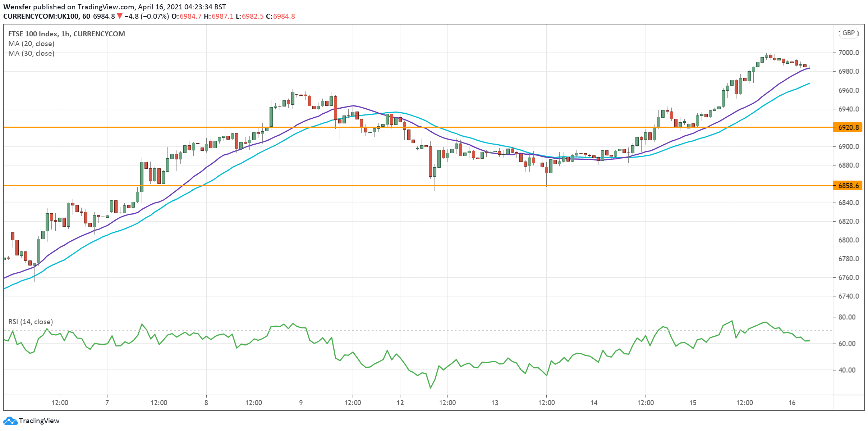Select the orange 6858.6 price label

(848, 186)
